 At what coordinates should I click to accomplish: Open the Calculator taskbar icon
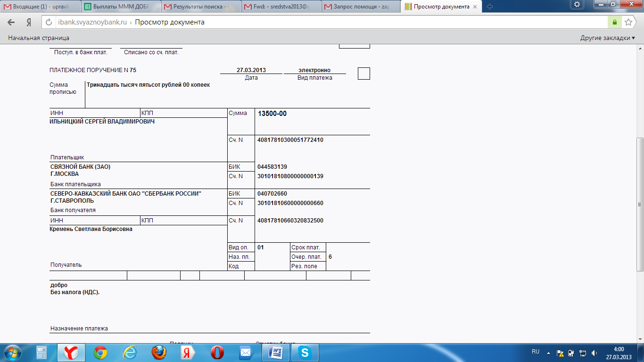click(x=41, y=352)
